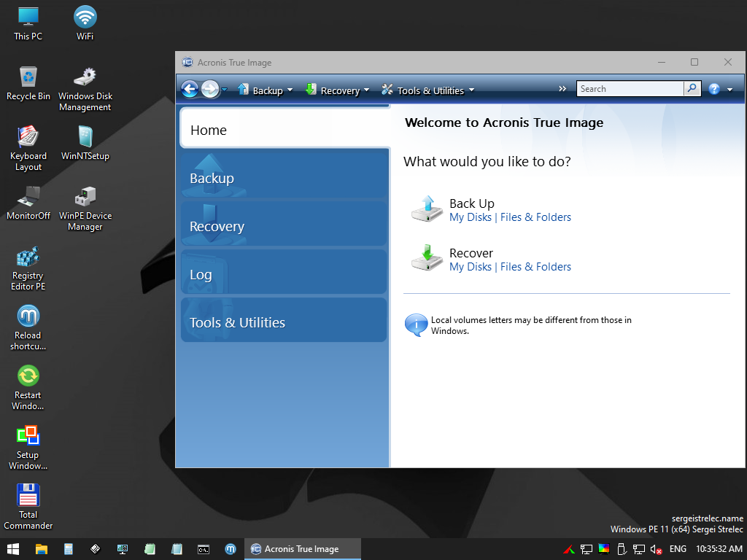Click the Tools & Utilities toolbar icon

coord(387,89)
